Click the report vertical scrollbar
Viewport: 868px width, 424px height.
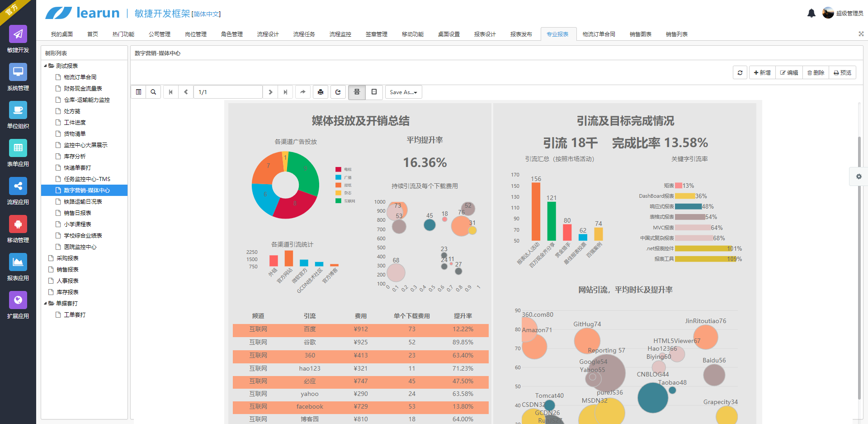coord(859,267)
